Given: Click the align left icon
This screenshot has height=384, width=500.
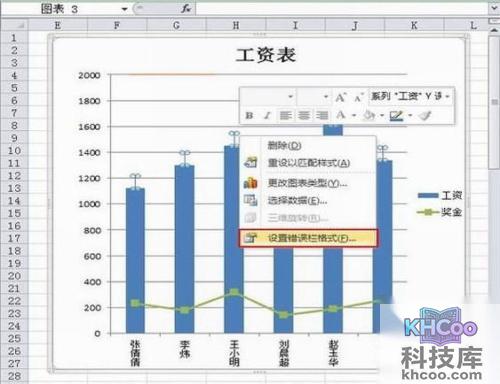Looking at the screenshot, I should pyautogui.click(x=286, y=116).
